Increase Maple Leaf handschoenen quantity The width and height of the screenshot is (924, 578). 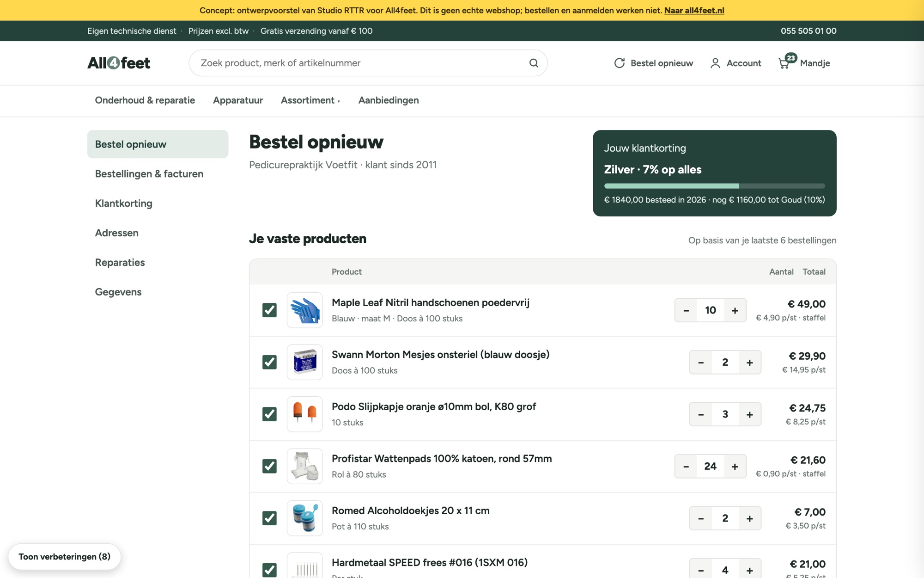pos(735,310)
